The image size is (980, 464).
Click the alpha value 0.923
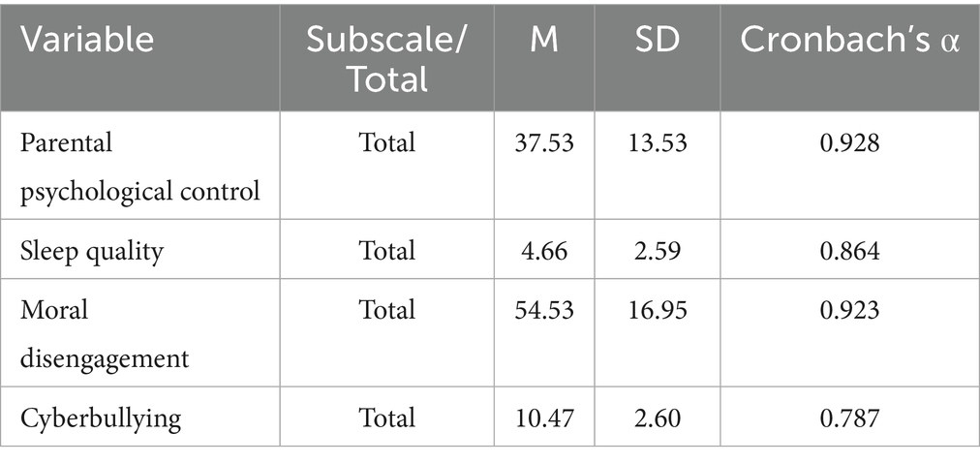tap(849, 310)
